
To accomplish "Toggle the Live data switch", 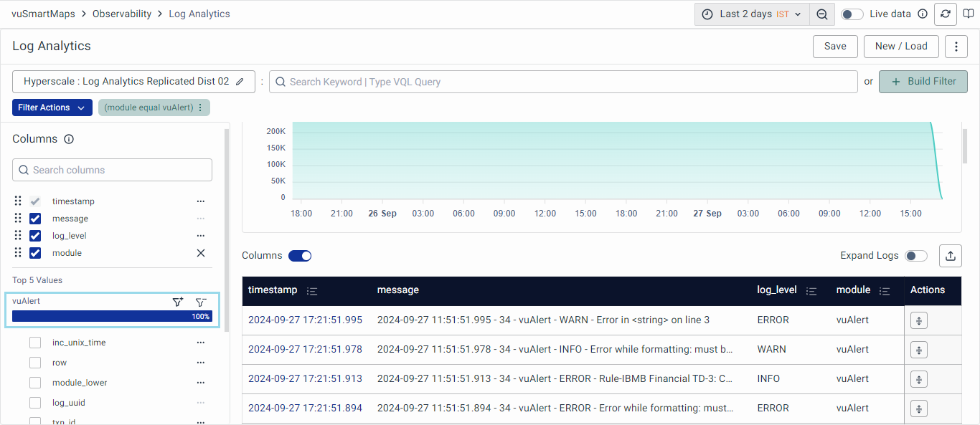I will coord(852,14).
